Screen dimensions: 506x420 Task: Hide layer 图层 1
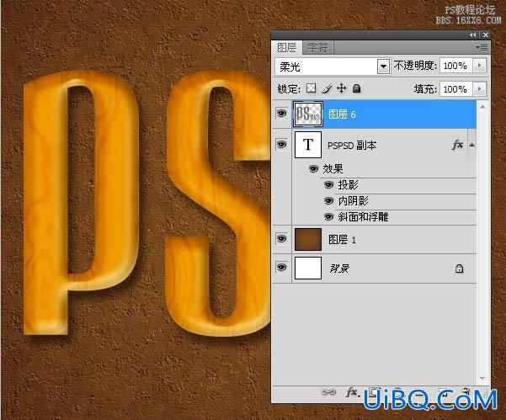[x=282, y=239]
